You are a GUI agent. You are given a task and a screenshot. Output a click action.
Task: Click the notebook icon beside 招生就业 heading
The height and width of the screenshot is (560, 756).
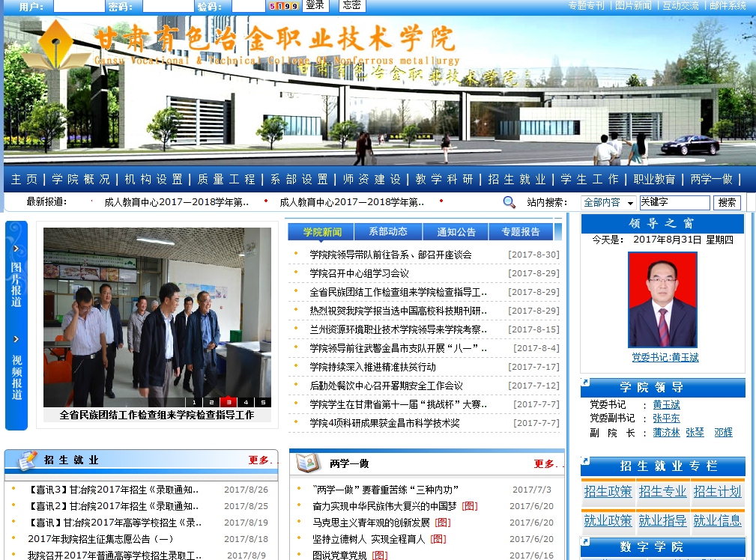[x=26, y=460]
